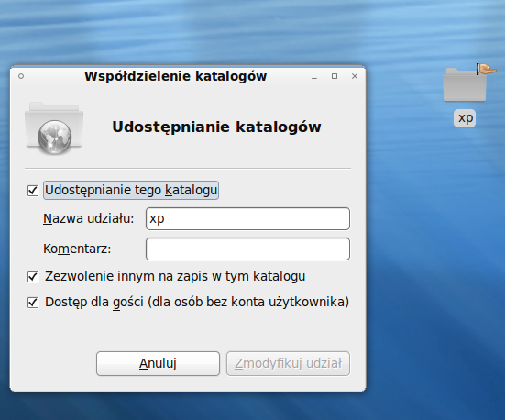Focus the Komentarz text field
The image size is (505, 420).
(247, 249)
